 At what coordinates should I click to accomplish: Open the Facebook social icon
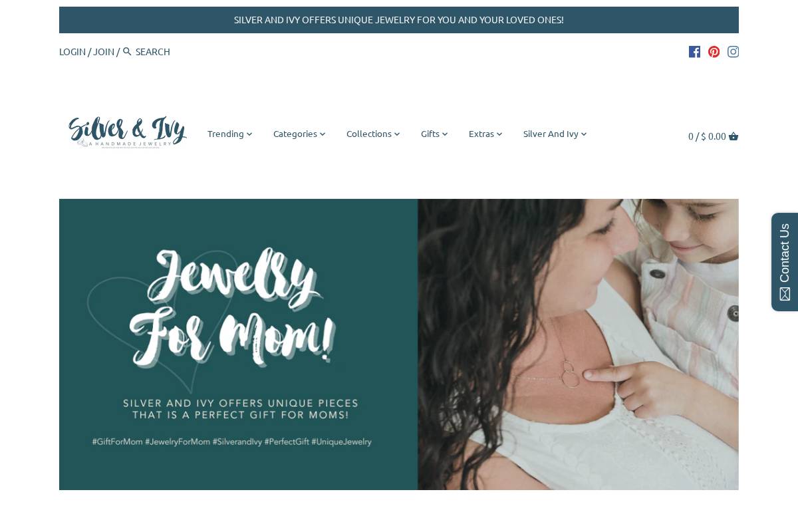point(694,52)
